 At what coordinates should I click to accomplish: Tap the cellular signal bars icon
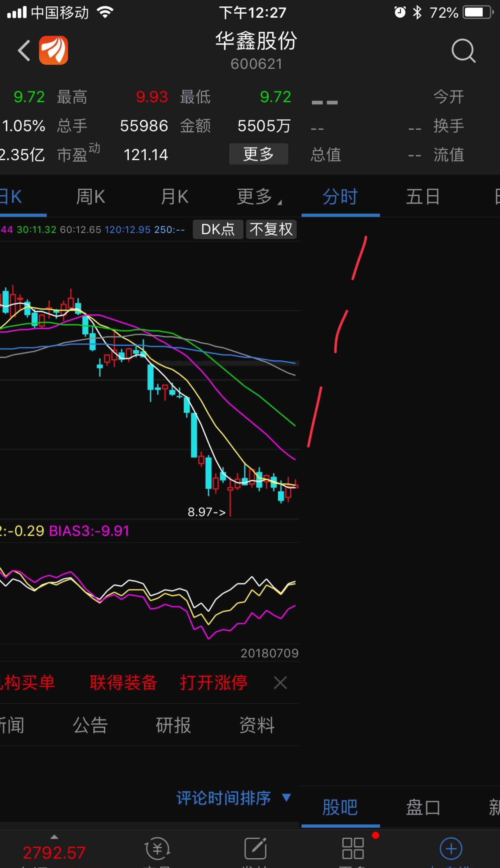pyautogui.click(x=16, y=13)
